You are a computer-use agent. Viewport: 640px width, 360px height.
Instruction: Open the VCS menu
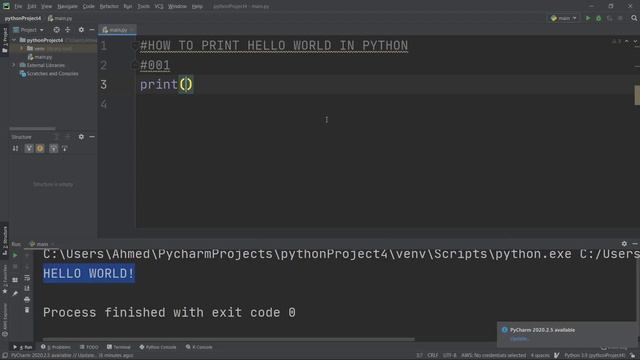click(159, 6)
